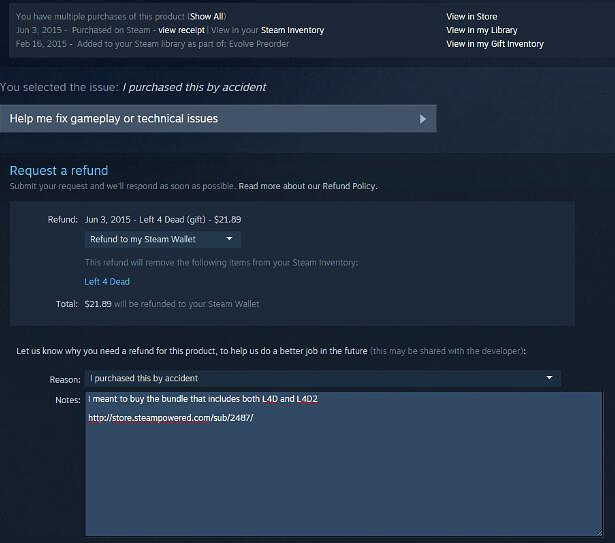Click the Left 4 Dead inventory item link
Screen dimensions: 615x543
coord(107,282)
